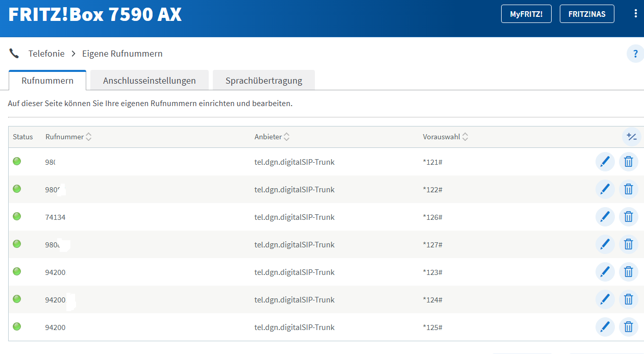Select the Vorauswahl *124# cell
Screen dimensions: 644x354
[x=432, y=300]
